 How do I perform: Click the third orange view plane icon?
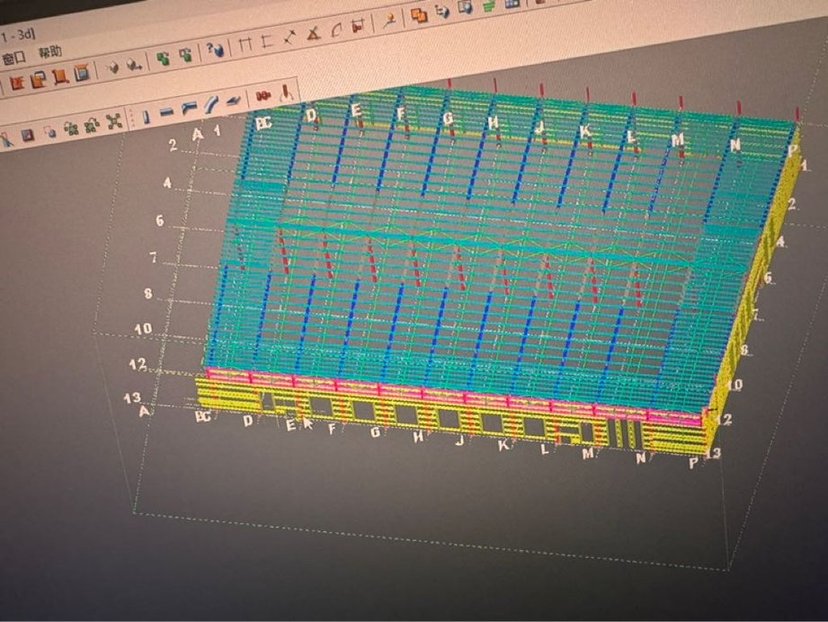click(x=60, y=76)
